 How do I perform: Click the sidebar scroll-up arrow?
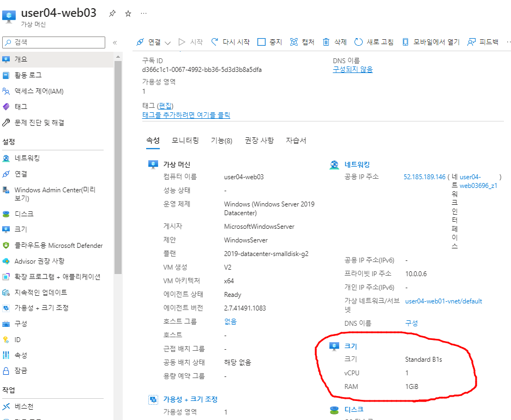[x=118, y=57]
